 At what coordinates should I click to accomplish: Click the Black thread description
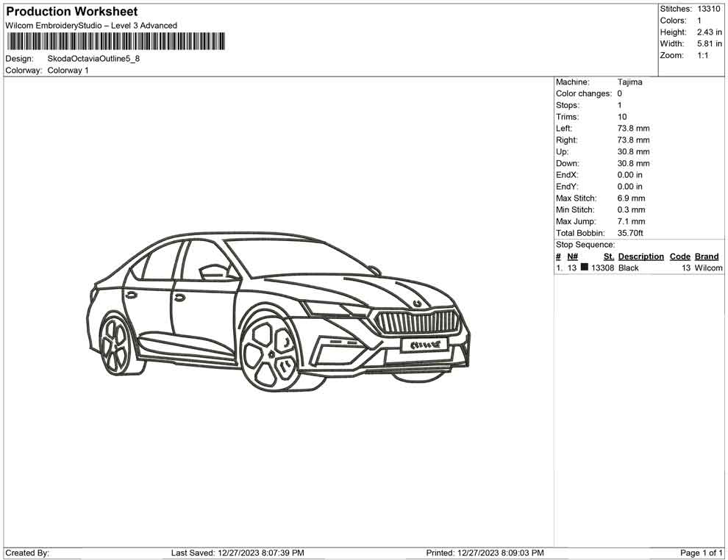(x=628, y=268)
